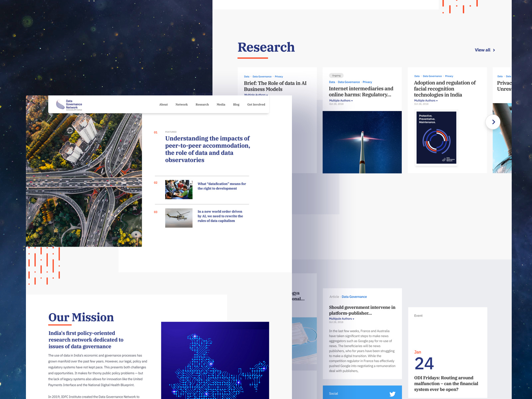Select Get Involved in navigation
Viewport: 532px width, 399px height.
click(x=256, y=104)
